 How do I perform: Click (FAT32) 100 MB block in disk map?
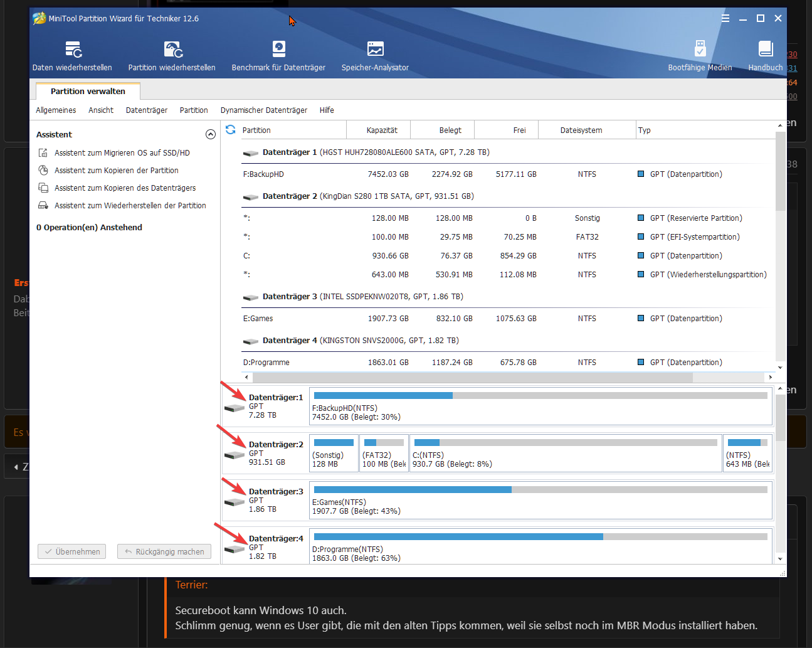pyautogui.click(x=384, y=454)
